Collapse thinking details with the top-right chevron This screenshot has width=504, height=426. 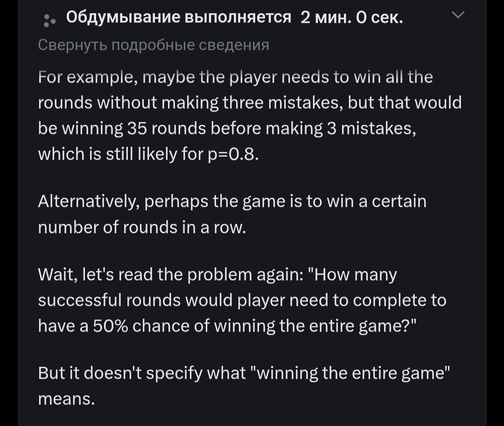pyautogui.click(x=458, y=15)
